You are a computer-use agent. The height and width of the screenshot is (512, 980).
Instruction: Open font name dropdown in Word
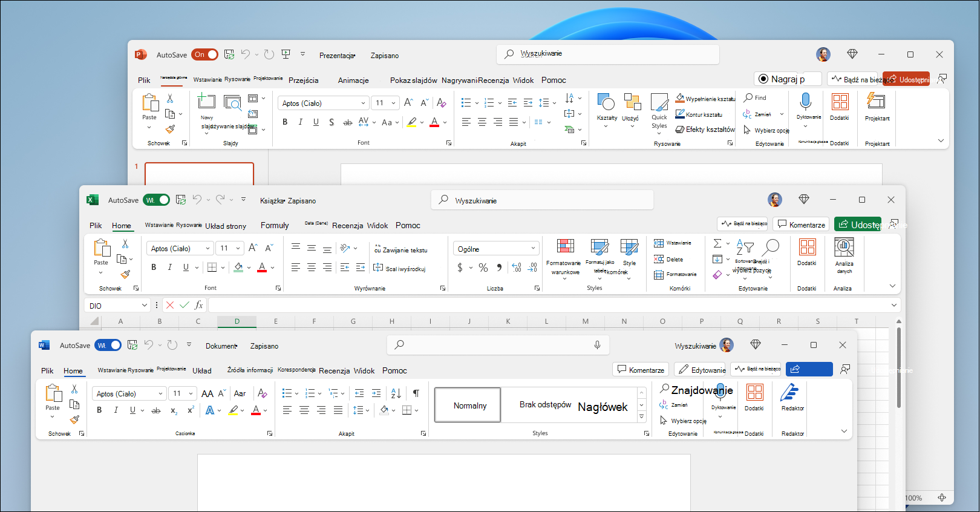pyautogui.click(x=160, y=393)
